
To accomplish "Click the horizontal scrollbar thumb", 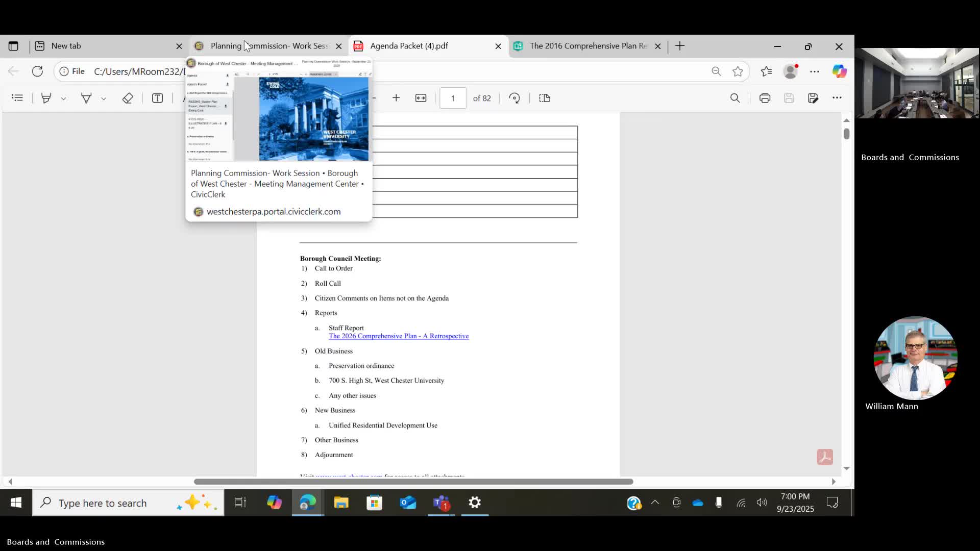I will tap(413, 482).
